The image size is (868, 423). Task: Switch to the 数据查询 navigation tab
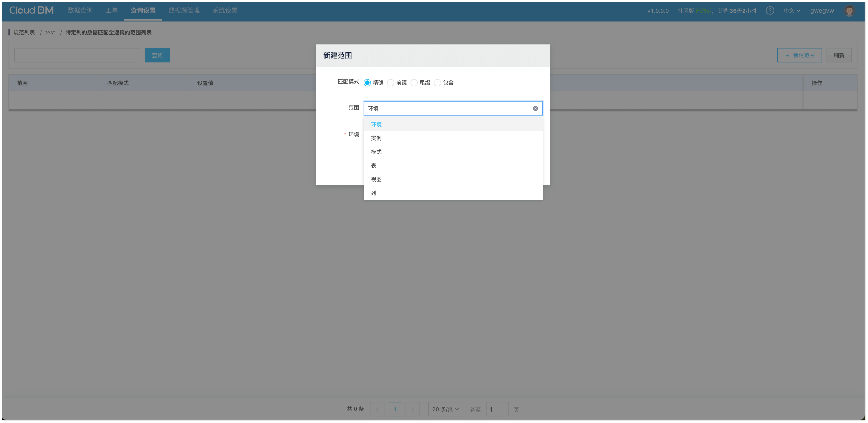(80, 10)
